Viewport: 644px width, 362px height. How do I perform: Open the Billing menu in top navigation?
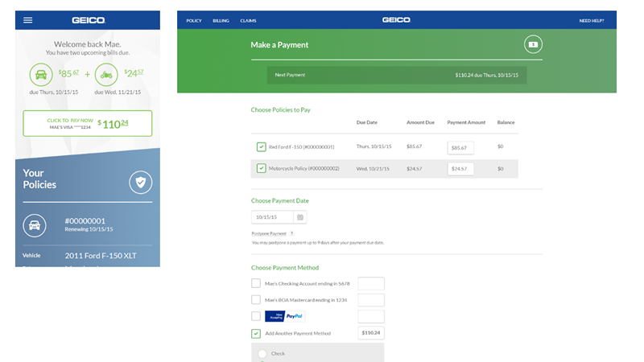click(x=221, y=20)
